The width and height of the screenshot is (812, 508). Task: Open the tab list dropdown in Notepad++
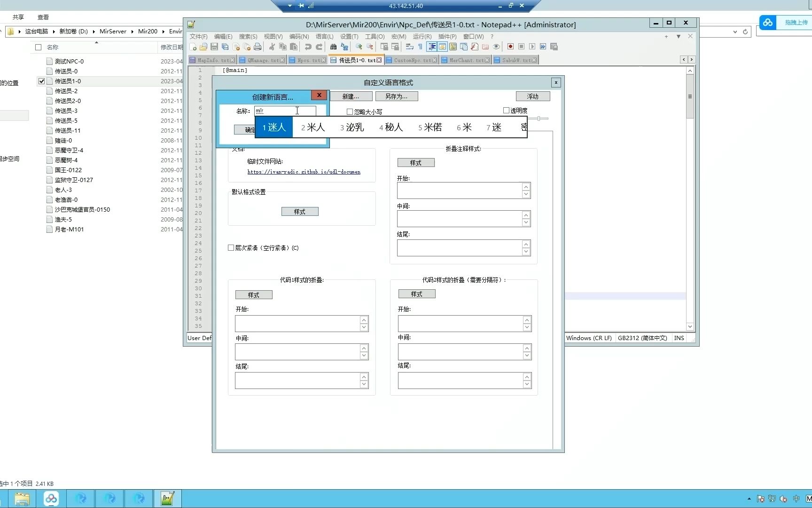click(678, 36)
